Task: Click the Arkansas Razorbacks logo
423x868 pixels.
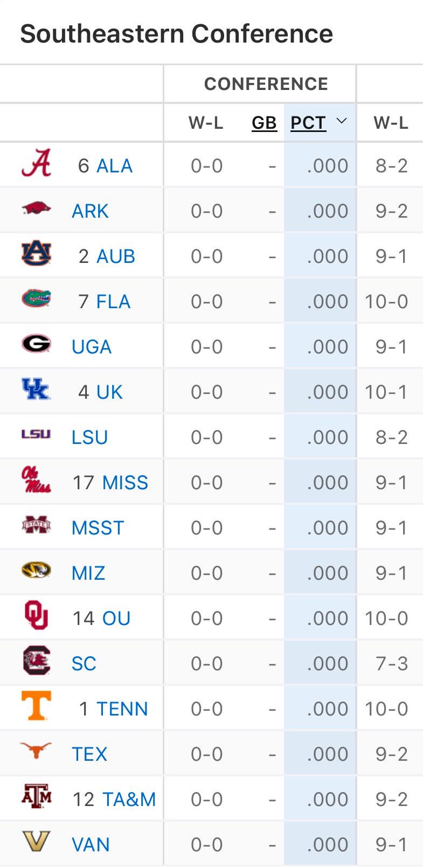Action: click(x=36, y=208)
